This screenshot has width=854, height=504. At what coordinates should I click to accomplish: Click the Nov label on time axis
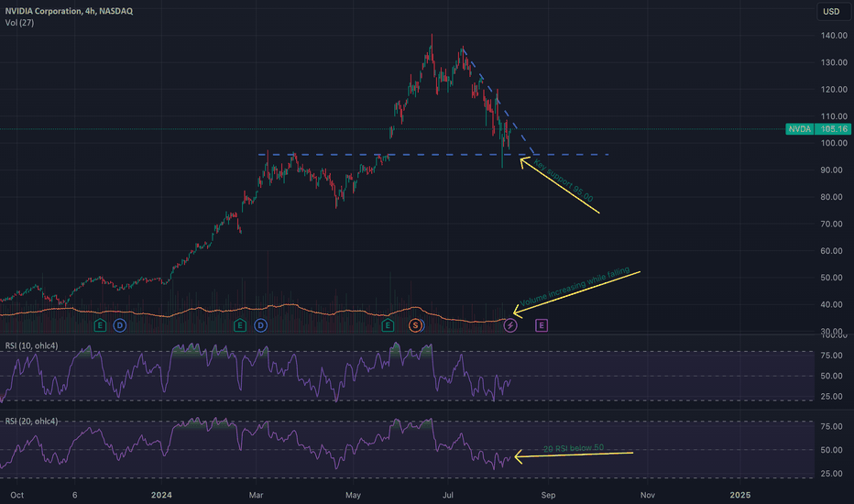pyautogui.click(x=648, y=495)
